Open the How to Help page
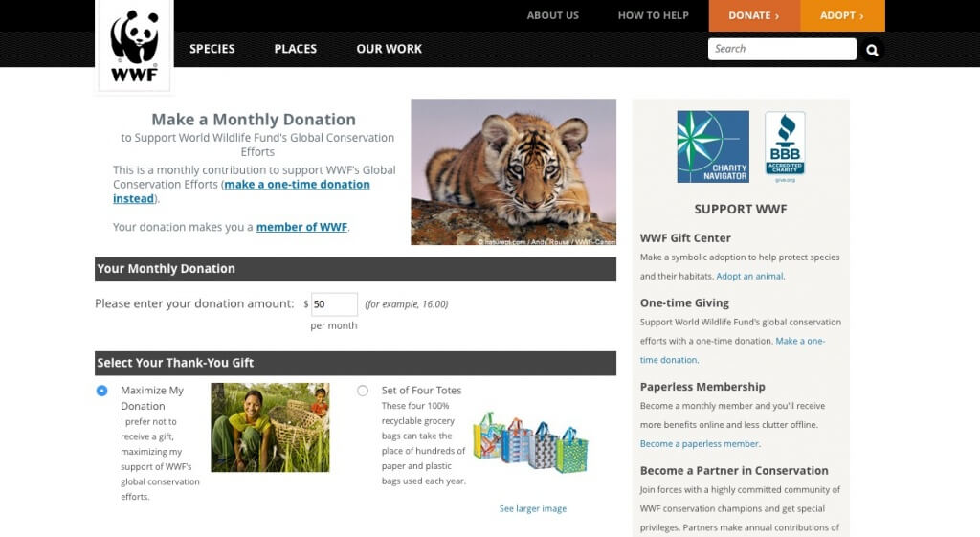 [x=653, y=15]
